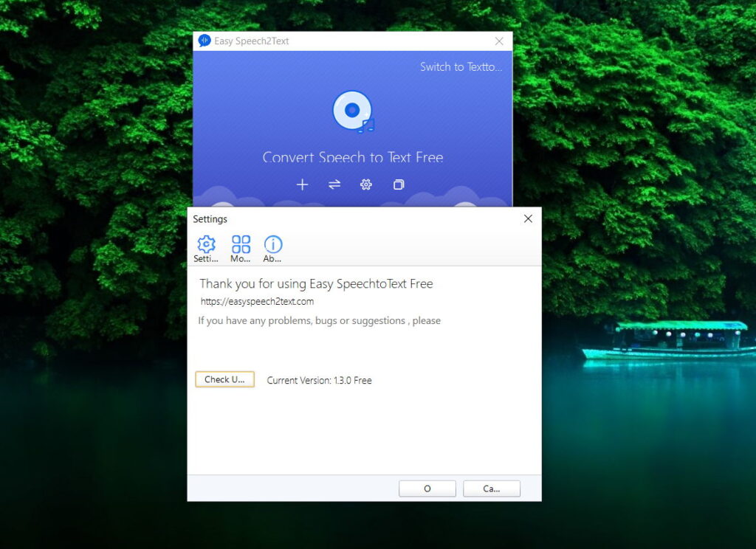
Task: Open the gear settings icon in main window
Action: coord(366,184)
